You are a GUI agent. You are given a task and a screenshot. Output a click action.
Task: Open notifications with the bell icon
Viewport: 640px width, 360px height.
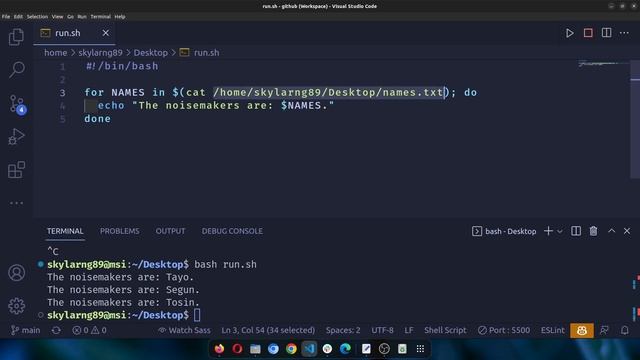625,330
